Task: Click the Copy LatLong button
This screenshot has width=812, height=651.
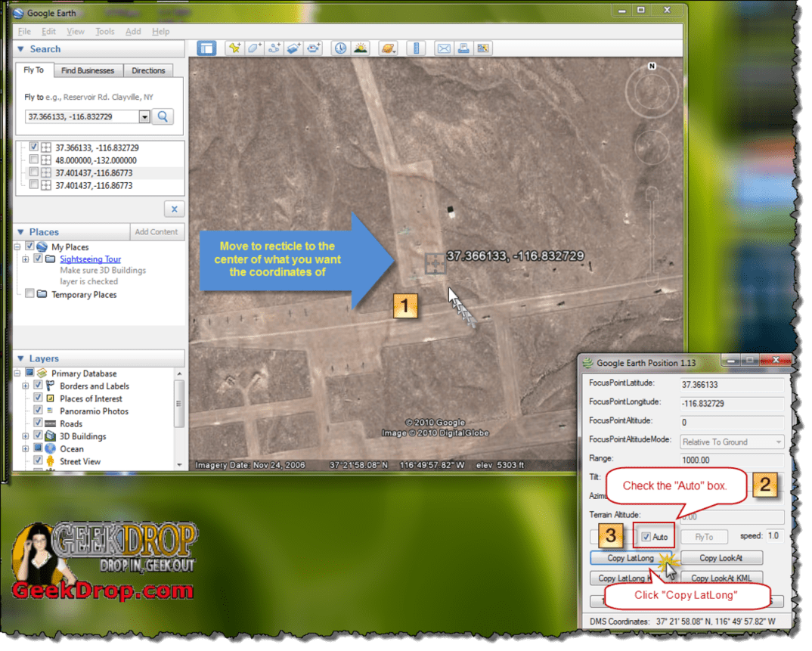Action: pos(631,558)
